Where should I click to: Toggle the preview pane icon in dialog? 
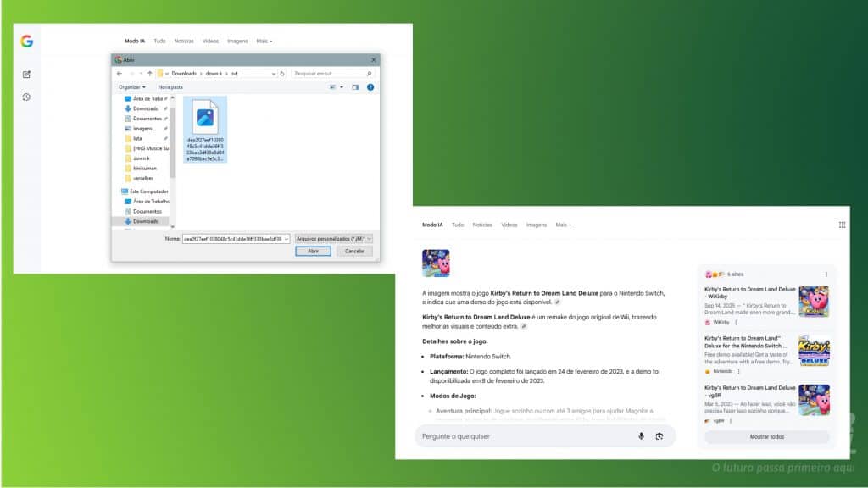click(x=356, y=86)
